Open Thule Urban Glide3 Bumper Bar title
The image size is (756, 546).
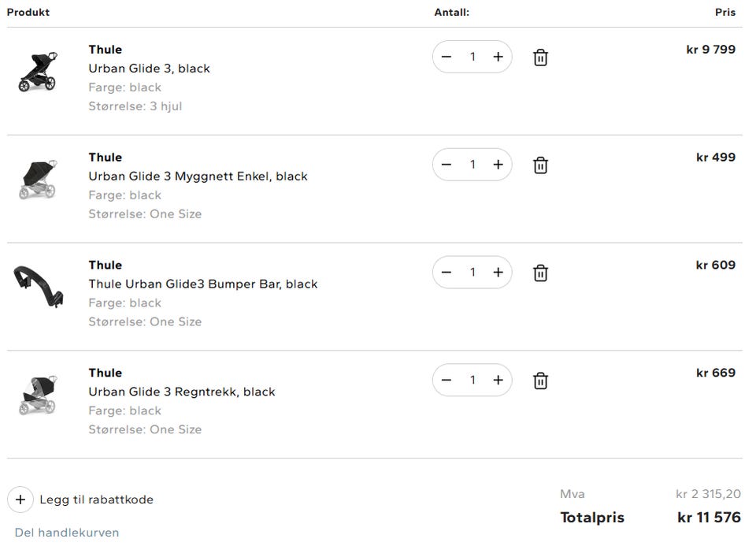pyautogui.click(x=203, y=284)
